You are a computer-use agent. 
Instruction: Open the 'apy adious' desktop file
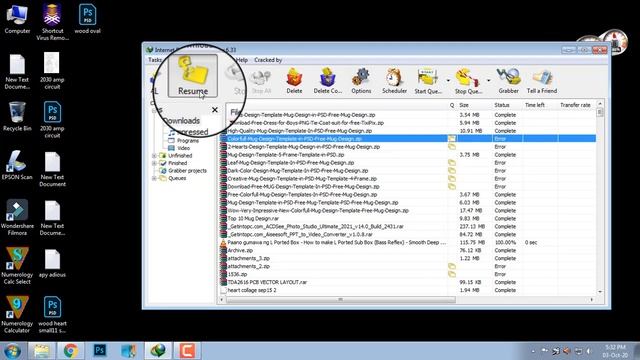tap(52, 263)
